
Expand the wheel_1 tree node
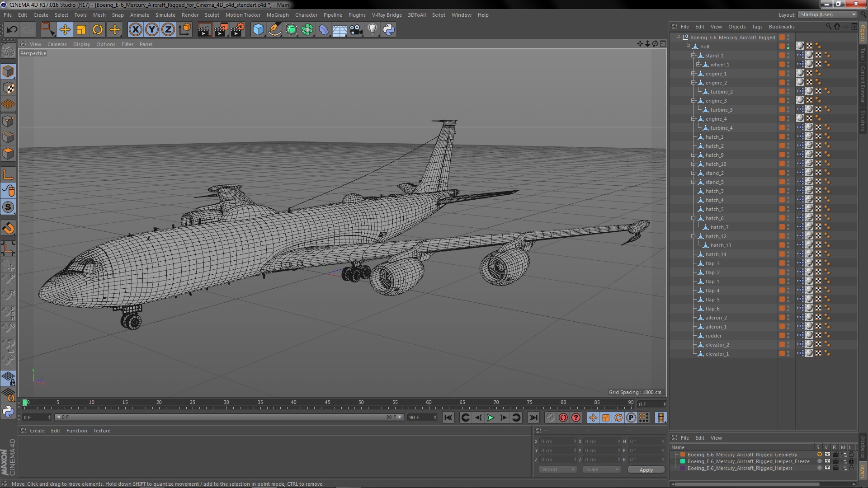[698, 65]
